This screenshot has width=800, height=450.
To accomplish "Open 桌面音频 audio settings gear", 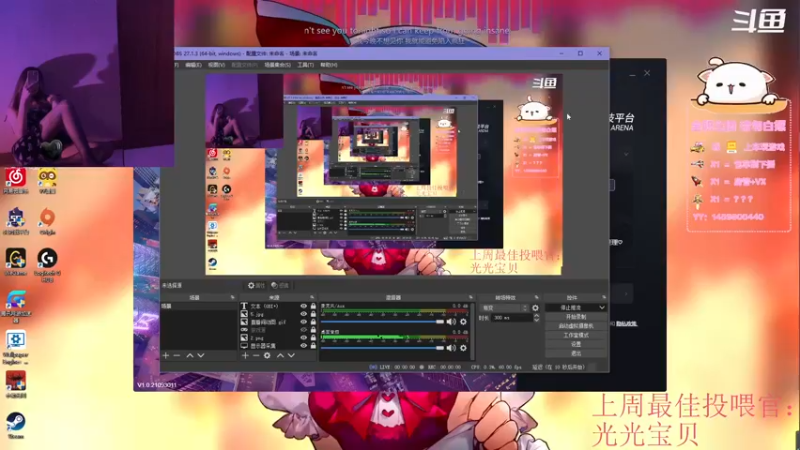I will click(463, 348).
